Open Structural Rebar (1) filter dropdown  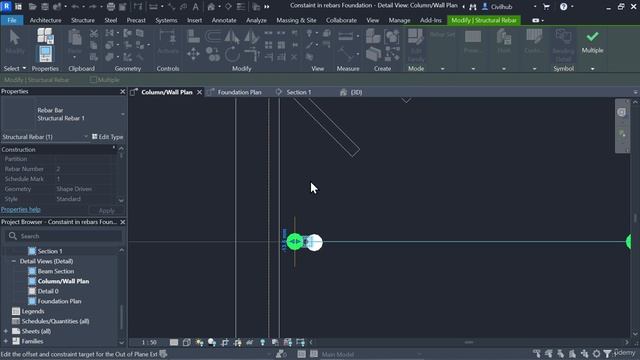[86, 137]
